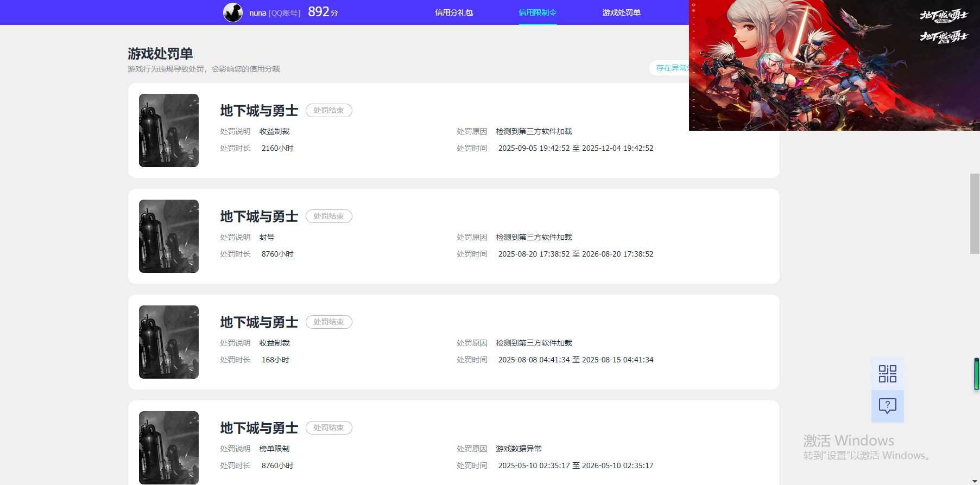
Task: Click the page vertical scrollbar thumb
Action: point(975,214)
